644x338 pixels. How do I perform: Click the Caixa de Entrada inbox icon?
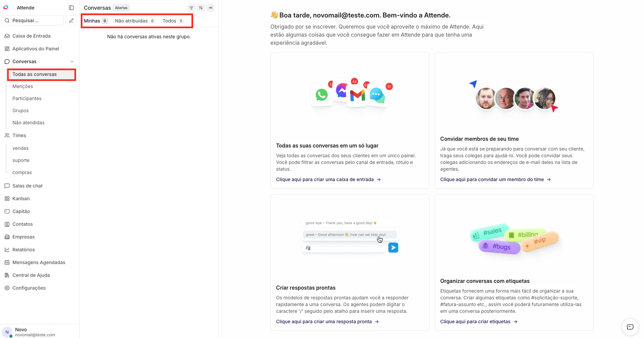coord(7,36)
